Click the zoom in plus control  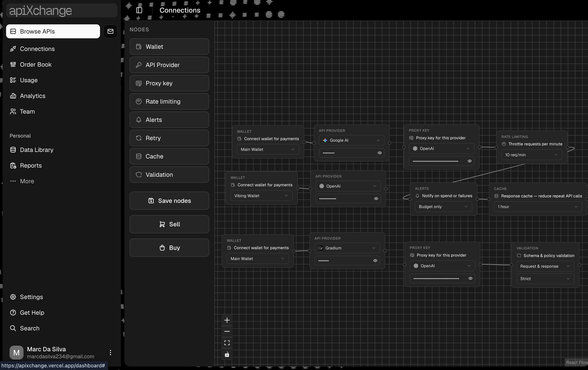click(x=227, y=320)
